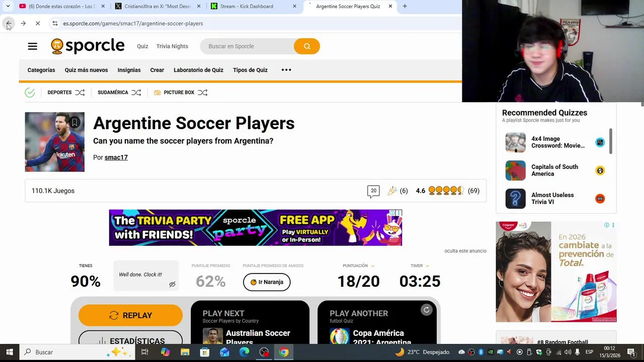Expand the PUNTUACIÓN dropdown arrow
Image resolution: width=644 pixels, height=362 pixels.
pos(372,266)
